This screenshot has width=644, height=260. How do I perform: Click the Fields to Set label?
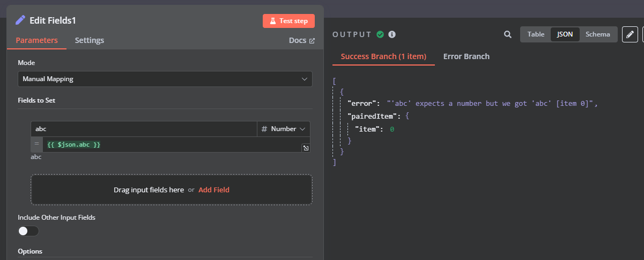click(36, 100)
